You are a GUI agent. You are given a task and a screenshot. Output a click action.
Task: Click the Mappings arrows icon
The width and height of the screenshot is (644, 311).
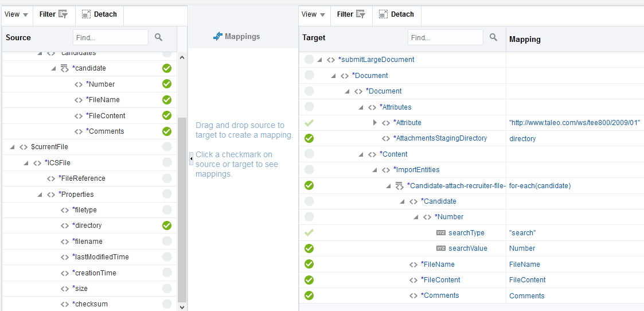(x=217, y=36)
